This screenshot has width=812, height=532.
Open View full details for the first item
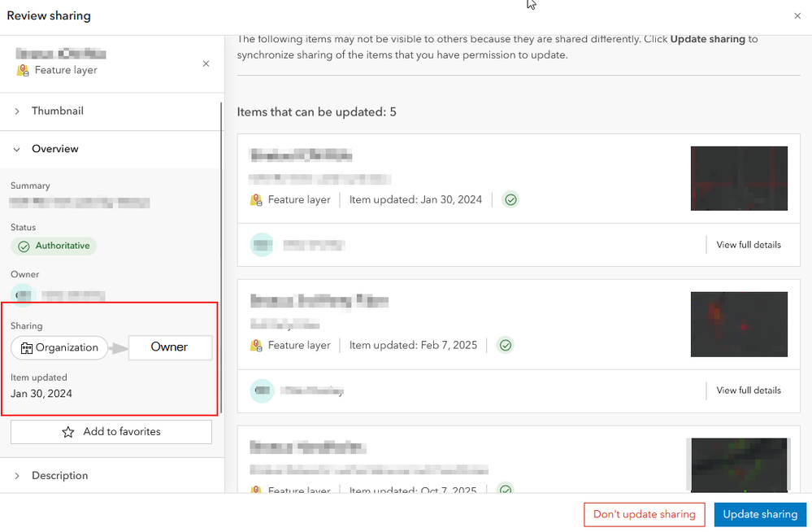[x=748, y=244]
